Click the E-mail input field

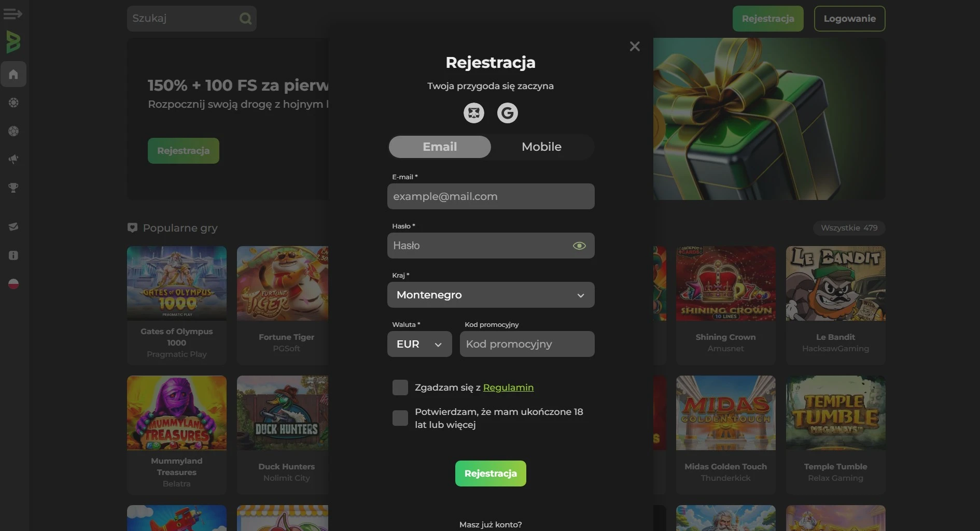[491, 196]
